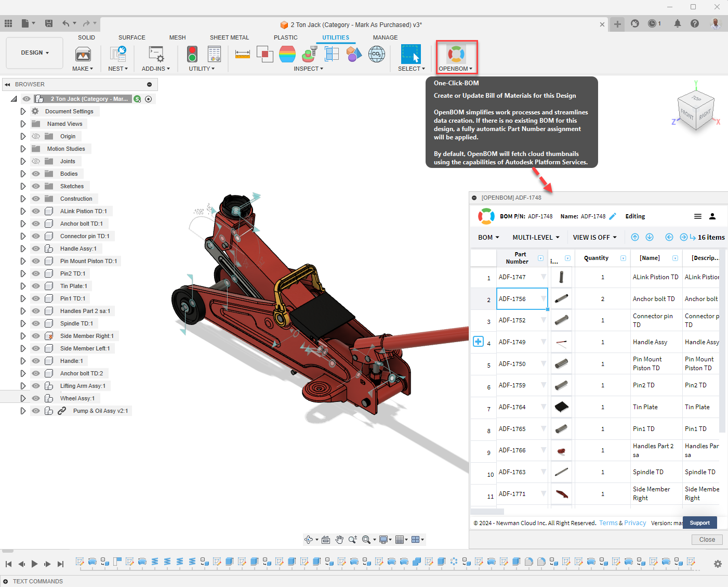This screenshot has width=728, height=587.
Task: Open the OpenBOM toolbar icon
Action: point(456,54)
